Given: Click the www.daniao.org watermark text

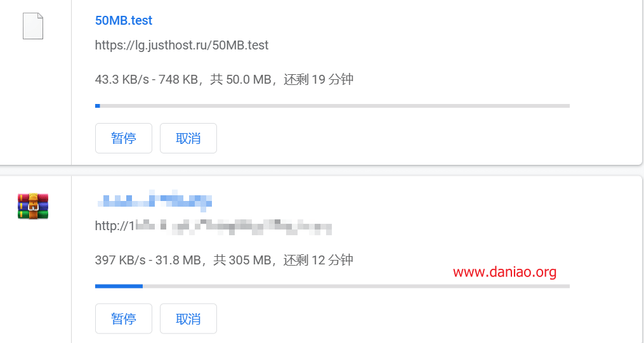Looking at the screenshot, I should (x=505, y=271).
